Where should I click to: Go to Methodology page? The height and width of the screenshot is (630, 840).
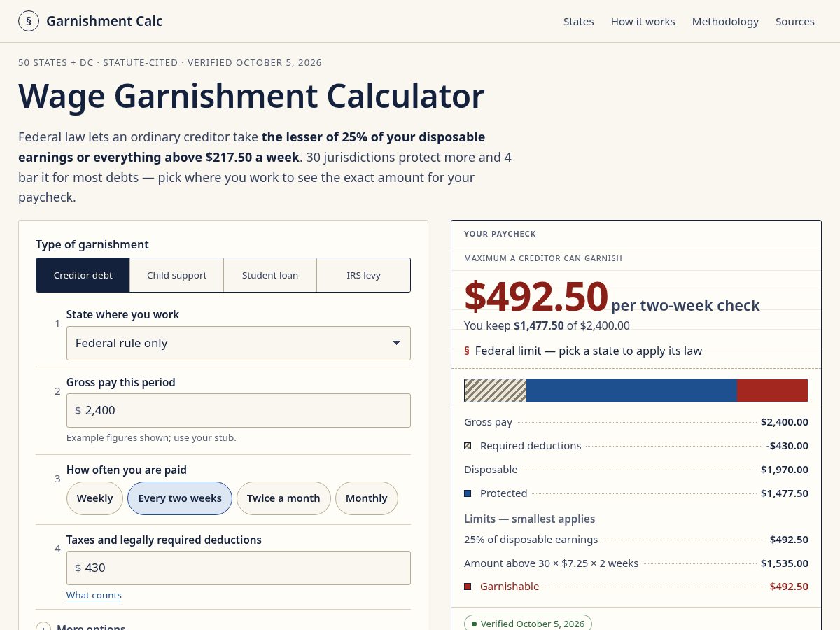pos(725,22)
